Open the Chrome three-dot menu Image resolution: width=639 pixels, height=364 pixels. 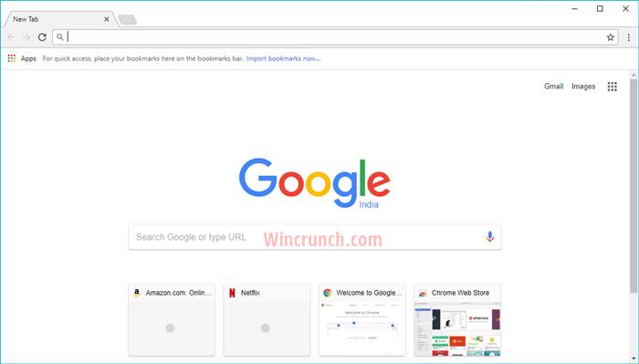pos(629,37)
